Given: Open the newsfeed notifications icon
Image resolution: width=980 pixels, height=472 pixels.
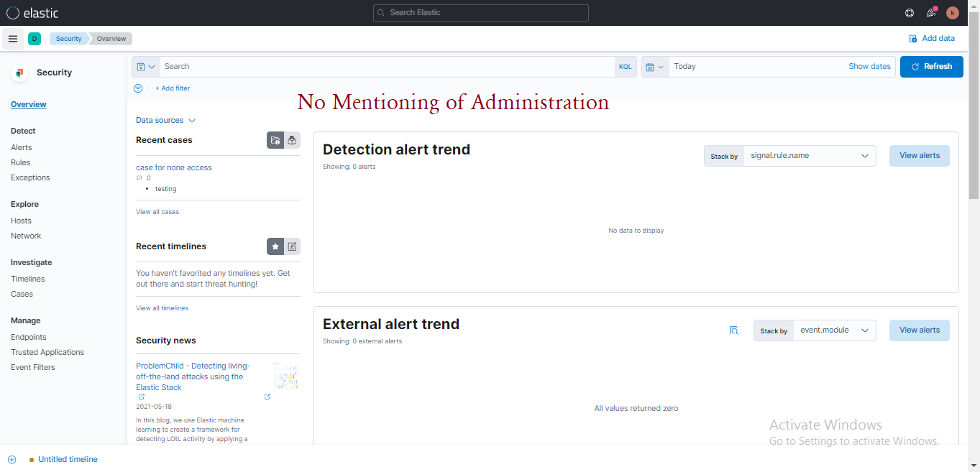Looking at the screenshot, I should tap(931, 12).
